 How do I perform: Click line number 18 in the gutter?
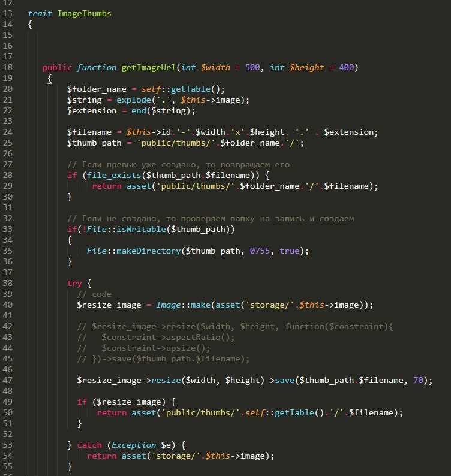[8, 67]
